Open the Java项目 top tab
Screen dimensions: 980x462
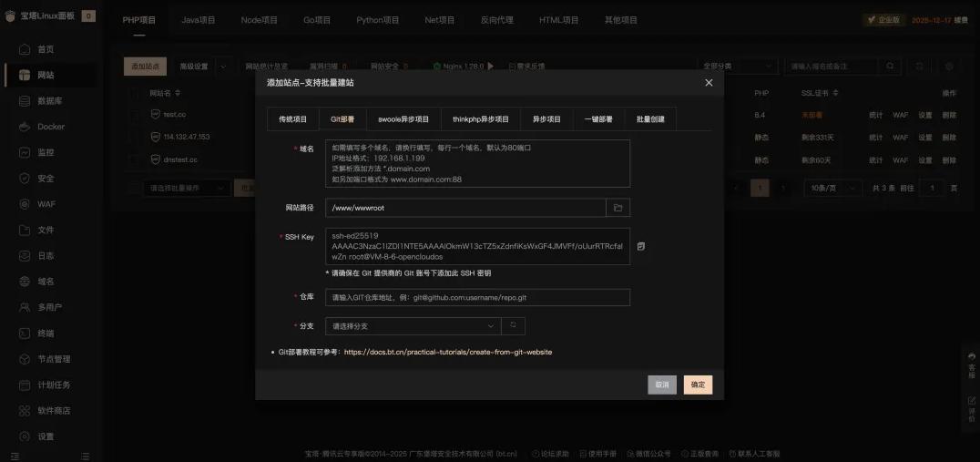click(x=199, y=20)
